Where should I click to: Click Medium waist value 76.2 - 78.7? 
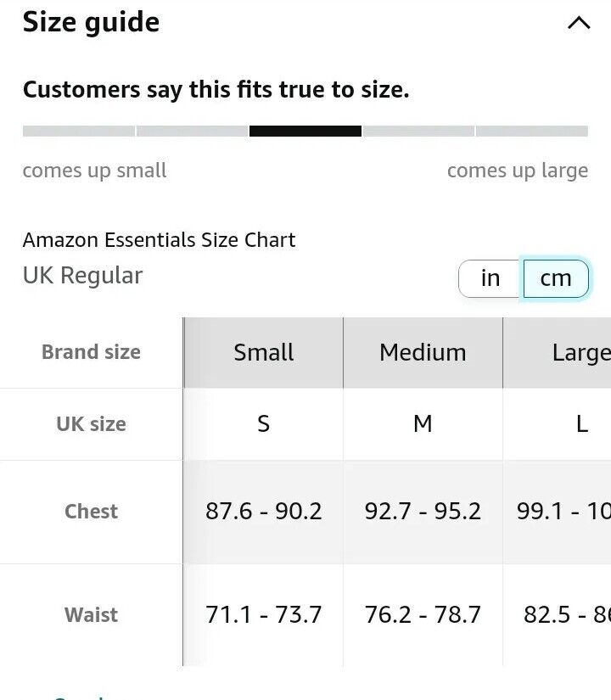[x=423, y=615]
